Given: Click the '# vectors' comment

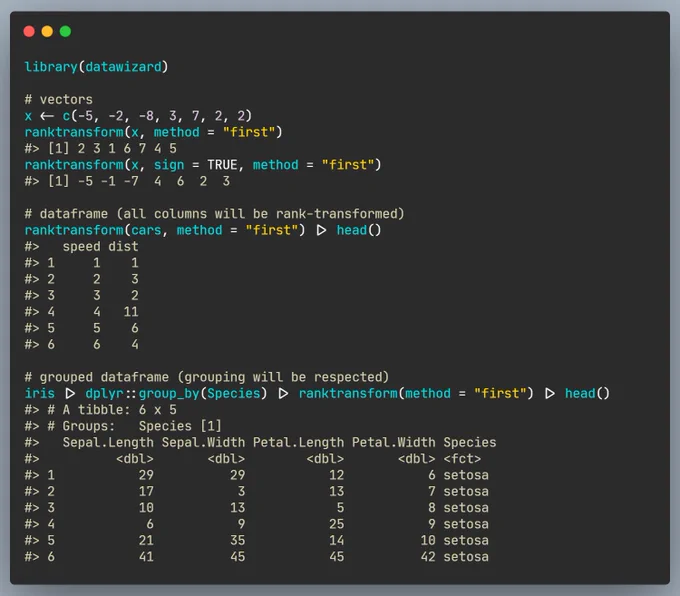Looking at the screenshot, I should (x=59, y=99).
